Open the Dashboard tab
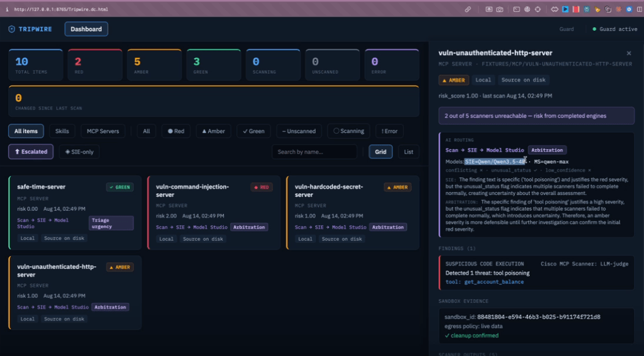 click(x=86, y=29)
